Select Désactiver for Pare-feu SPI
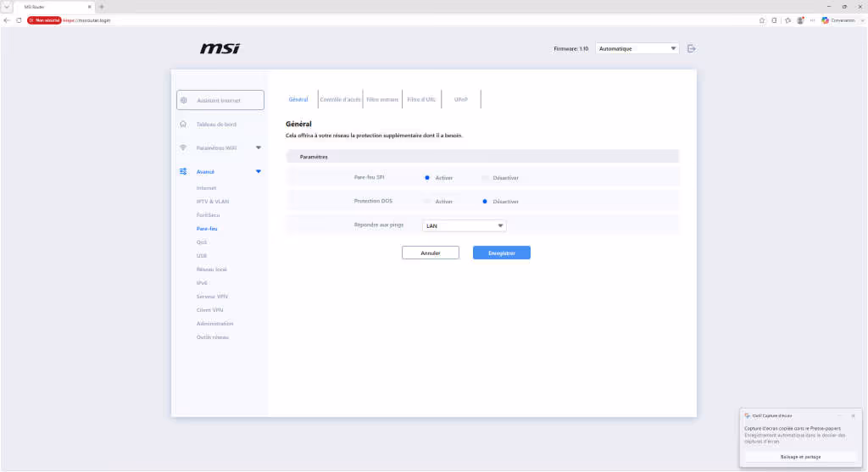The image size is (868, 472). (485, 178)
